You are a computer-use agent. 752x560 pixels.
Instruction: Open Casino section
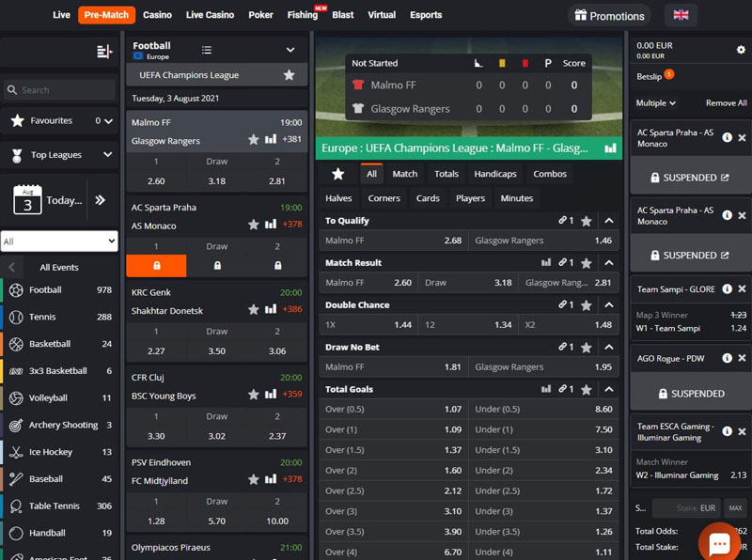click(157, 15)
